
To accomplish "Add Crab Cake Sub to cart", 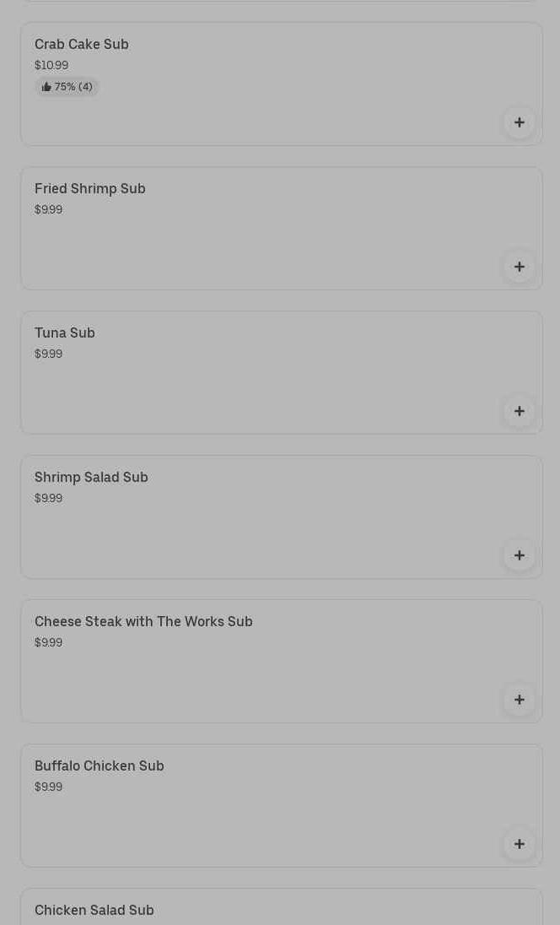I will point(520,122).
